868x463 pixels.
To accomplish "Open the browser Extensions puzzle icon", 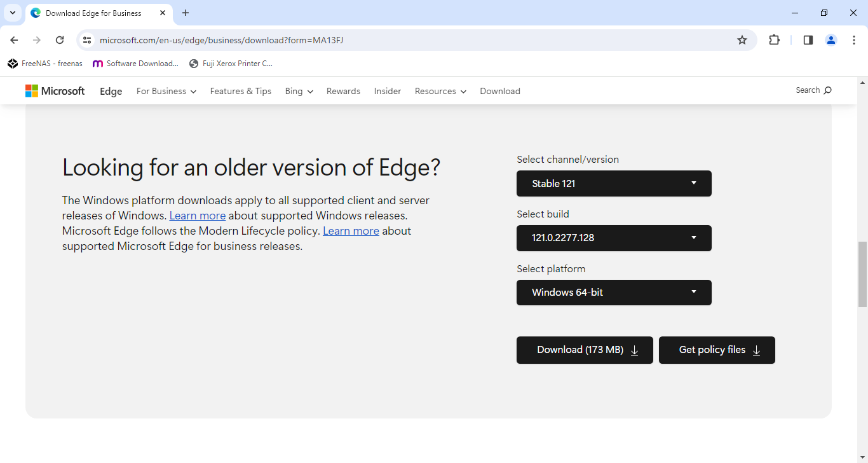I will [774, 39].
